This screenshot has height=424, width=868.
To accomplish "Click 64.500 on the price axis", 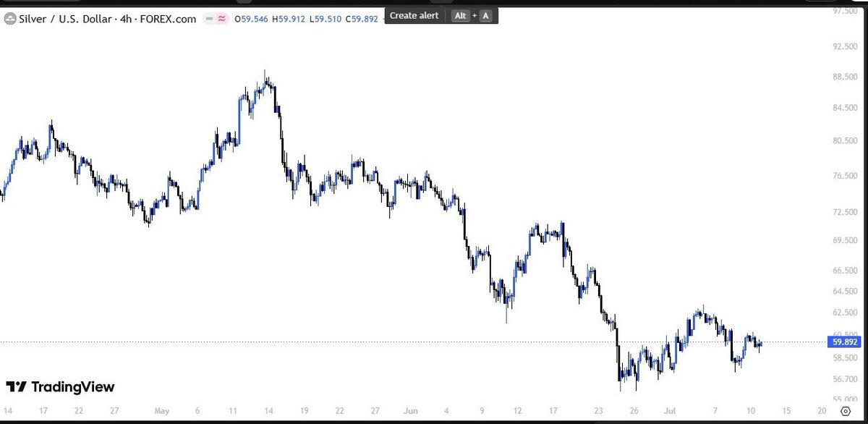I will (845, 292).
